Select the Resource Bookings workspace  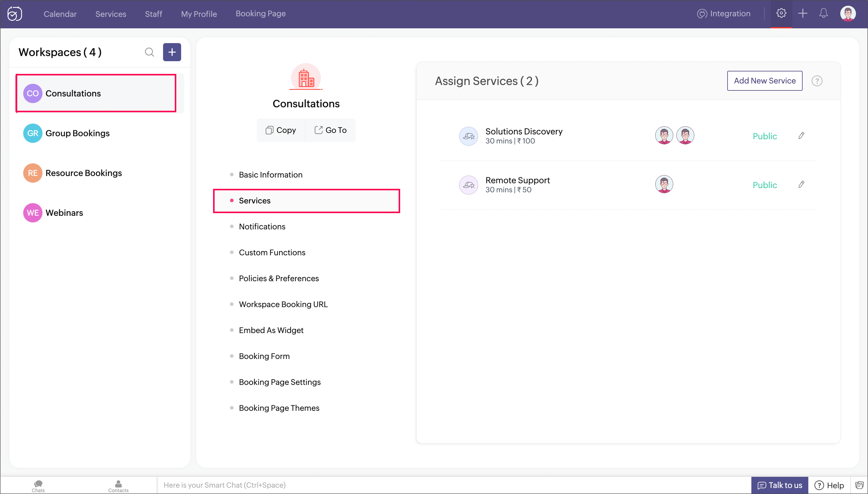(100, 173)
